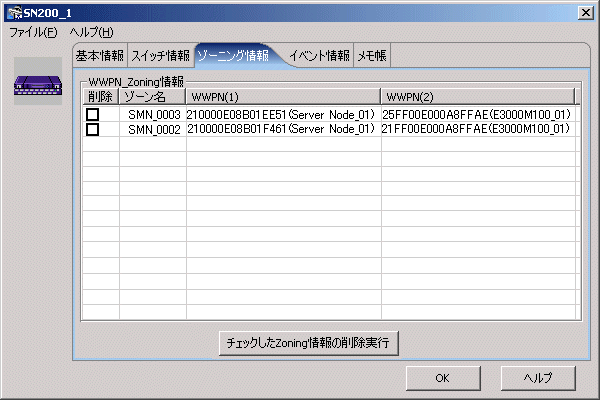Click the SN200_1 title bar application icon
This screenshot has height=400, width=600.
click(x=15, y=13)
